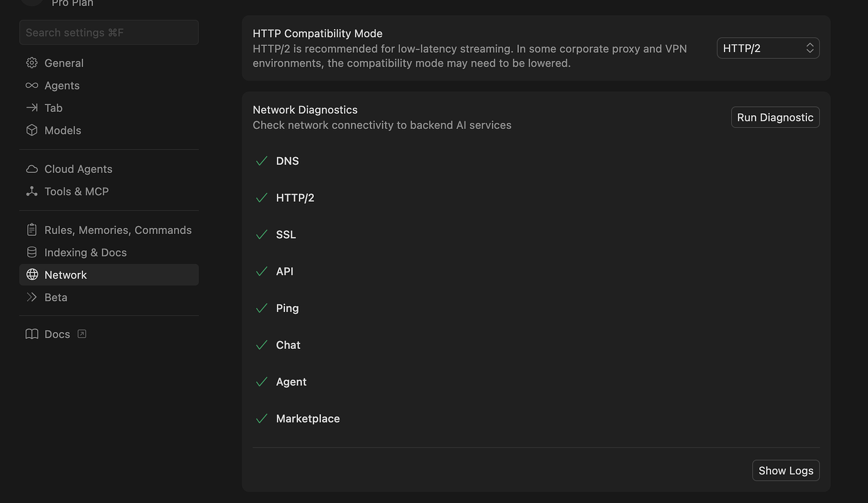This screenshot has width=868, height=503.
Task: Click the Docs book icon
Action: [31, 334]
